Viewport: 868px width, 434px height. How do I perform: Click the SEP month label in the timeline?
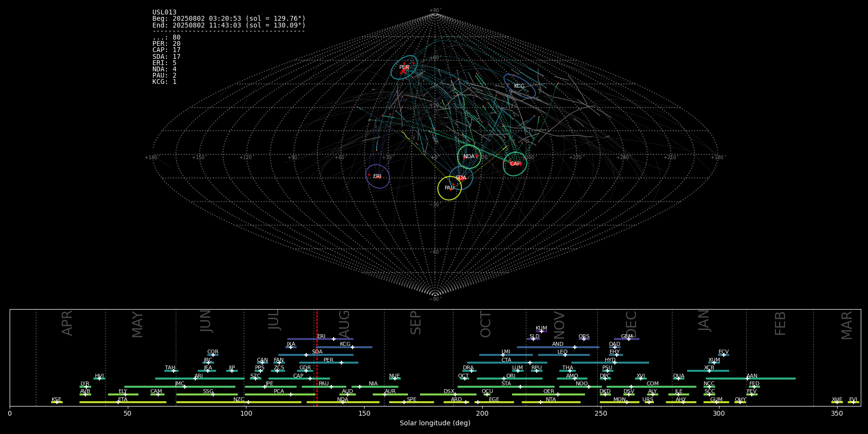pyautogui.click(x=416, y=323)
